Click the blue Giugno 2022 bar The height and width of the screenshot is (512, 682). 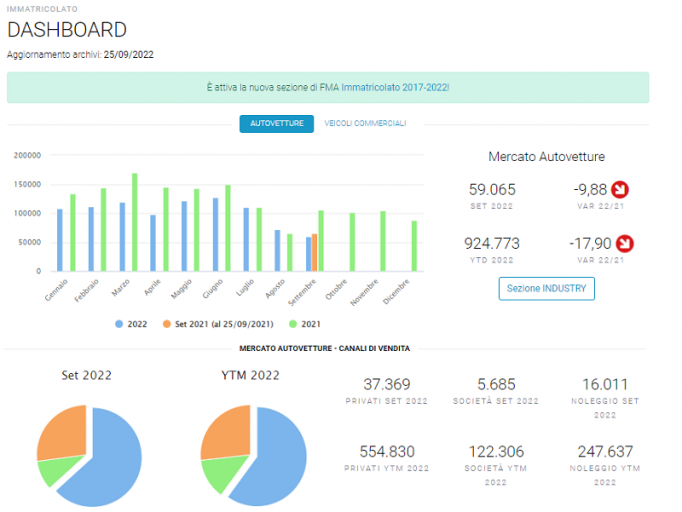pyautogui.click(x=216, y=234)
